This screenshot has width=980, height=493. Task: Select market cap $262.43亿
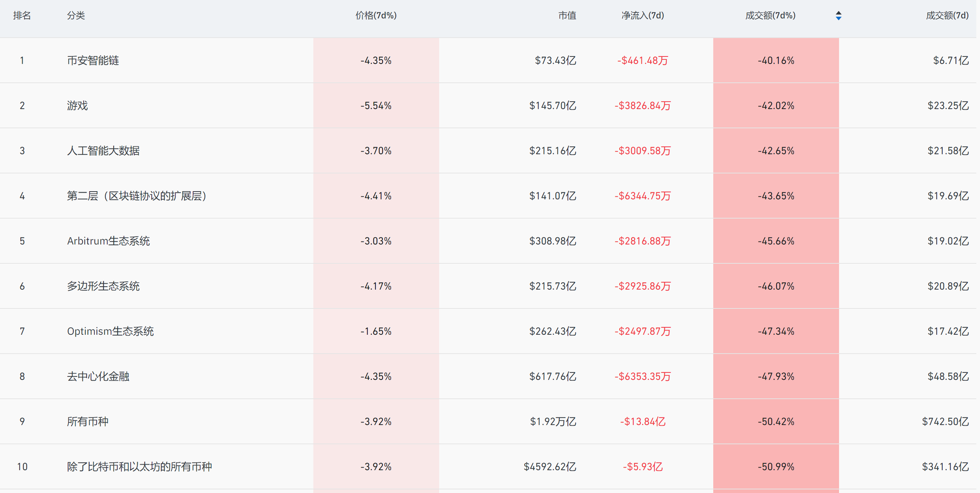(x=553, y=331)
